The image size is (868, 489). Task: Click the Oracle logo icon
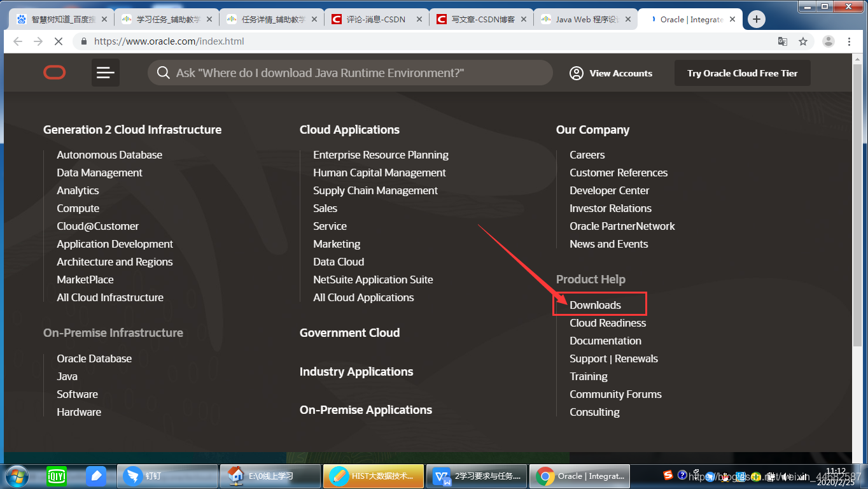tap(55, 73)
